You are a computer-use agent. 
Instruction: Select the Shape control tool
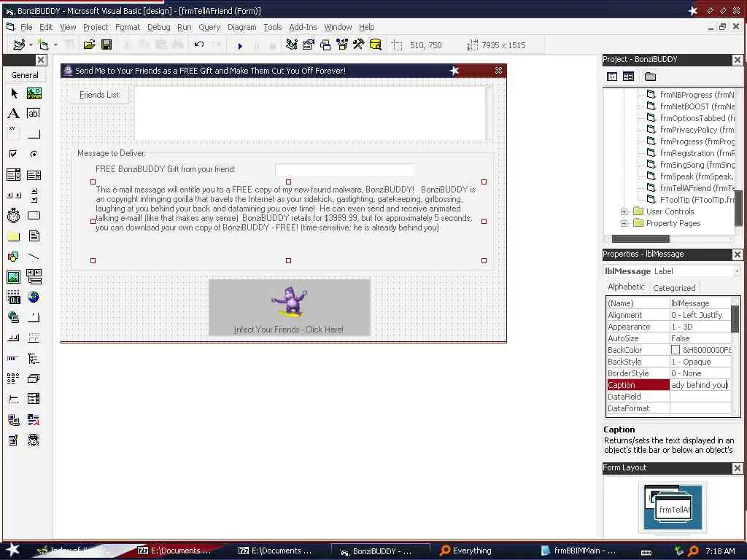click(14, 257)
